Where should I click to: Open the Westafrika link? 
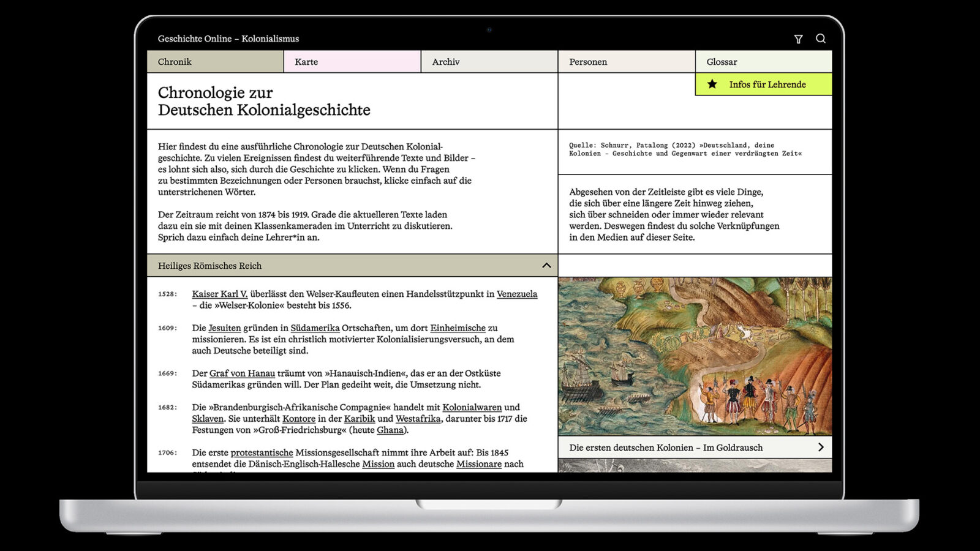point(418,419)
